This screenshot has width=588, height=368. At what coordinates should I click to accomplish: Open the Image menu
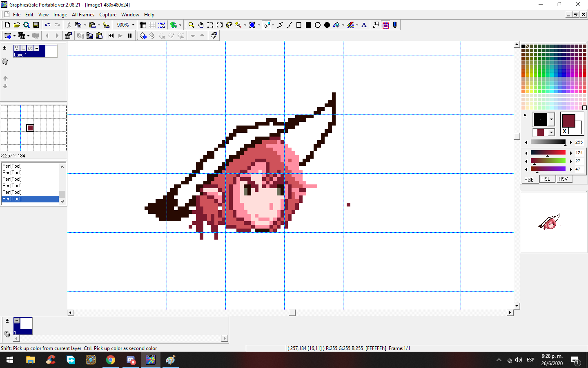pos(60,15)
